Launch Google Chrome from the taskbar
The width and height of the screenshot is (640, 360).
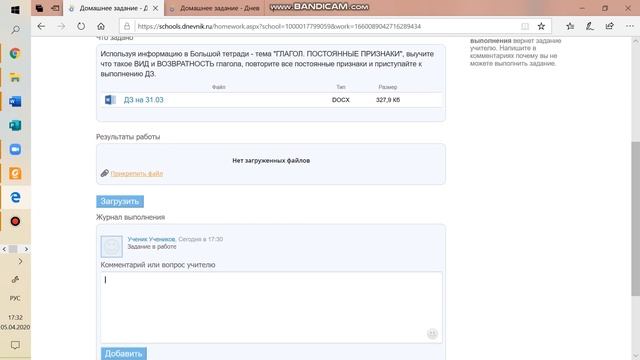tap(15, 53)
